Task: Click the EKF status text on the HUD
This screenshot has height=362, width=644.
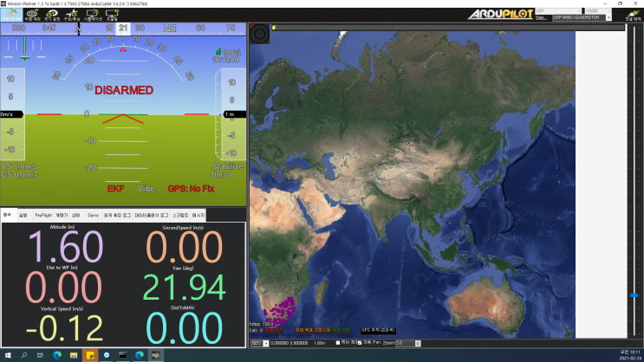Action: point(115,188)
